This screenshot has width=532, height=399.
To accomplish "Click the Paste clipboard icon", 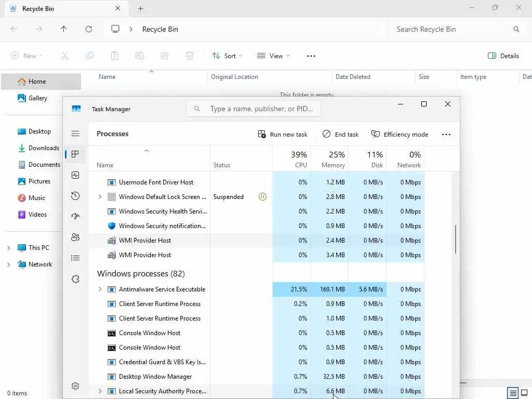I will tap(115, 56).
